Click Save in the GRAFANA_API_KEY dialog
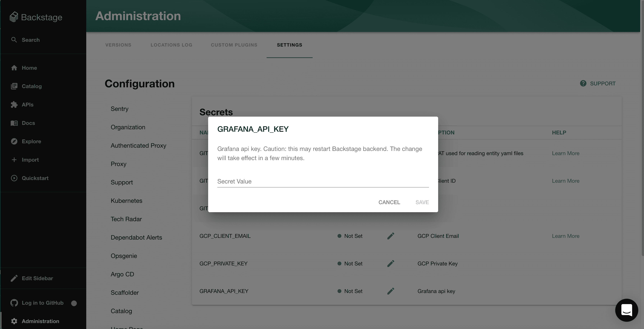This screenshot has width=644, height=329. [422, 202]
